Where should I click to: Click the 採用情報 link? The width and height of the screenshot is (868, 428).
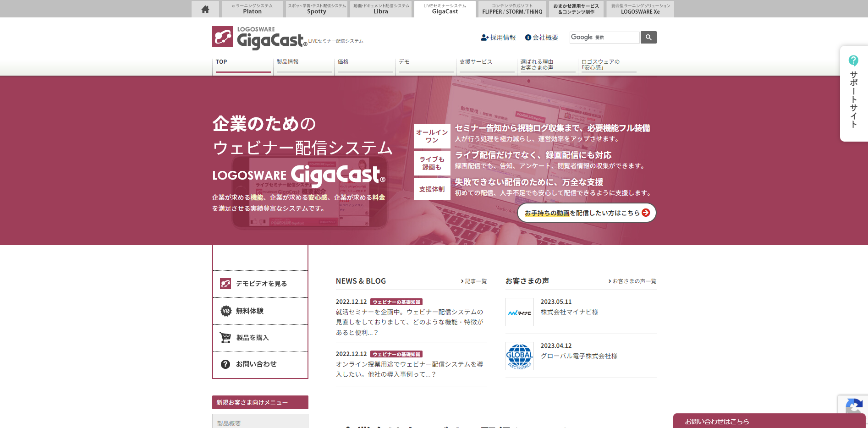click(498, 38)
